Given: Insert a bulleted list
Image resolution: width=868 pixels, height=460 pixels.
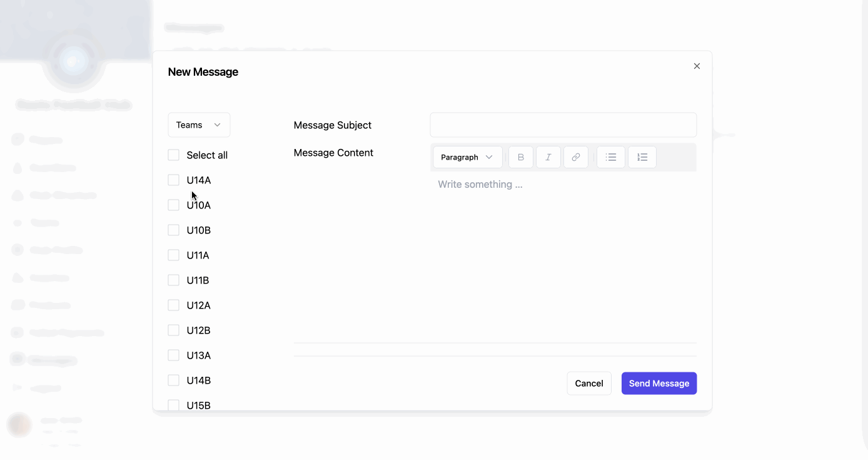Looking at the screenshot, I should coord(611,157).
